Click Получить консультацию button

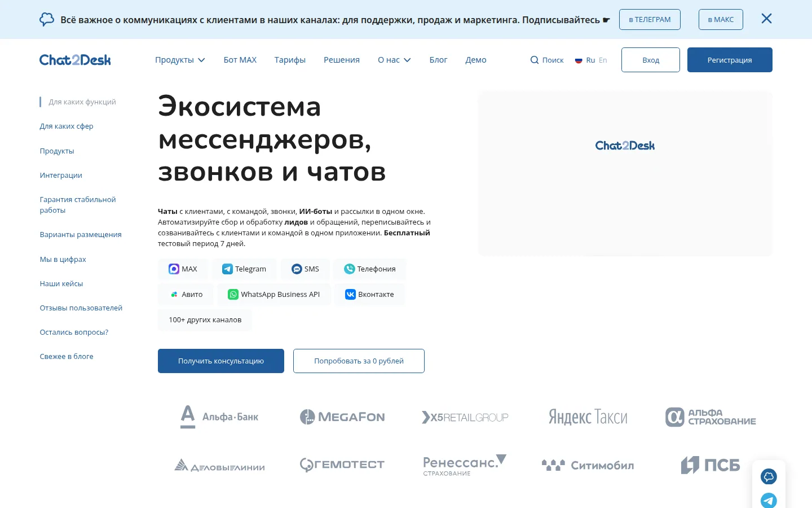click(221, 361)
